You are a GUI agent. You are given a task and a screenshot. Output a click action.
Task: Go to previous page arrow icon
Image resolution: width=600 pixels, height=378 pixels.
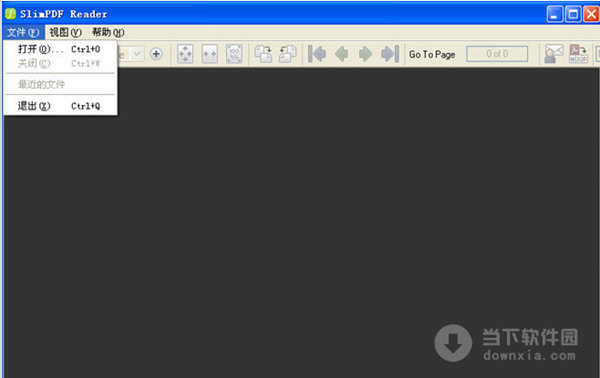341,54
